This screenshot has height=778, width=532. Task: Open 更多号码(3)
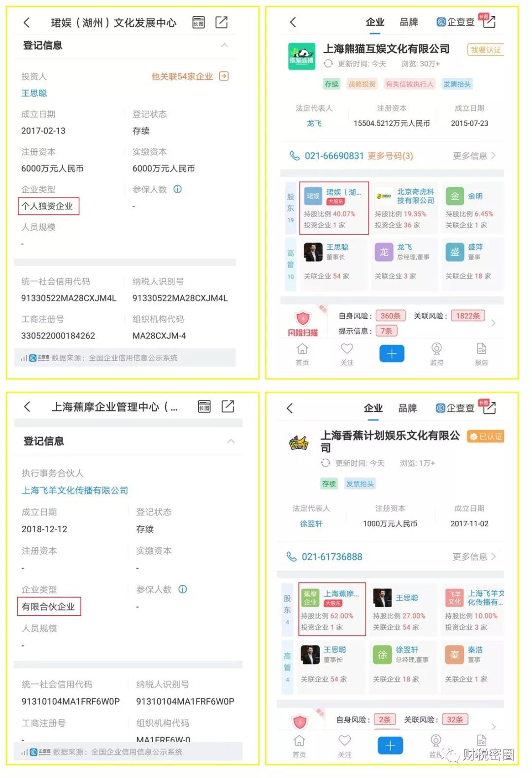391,156
